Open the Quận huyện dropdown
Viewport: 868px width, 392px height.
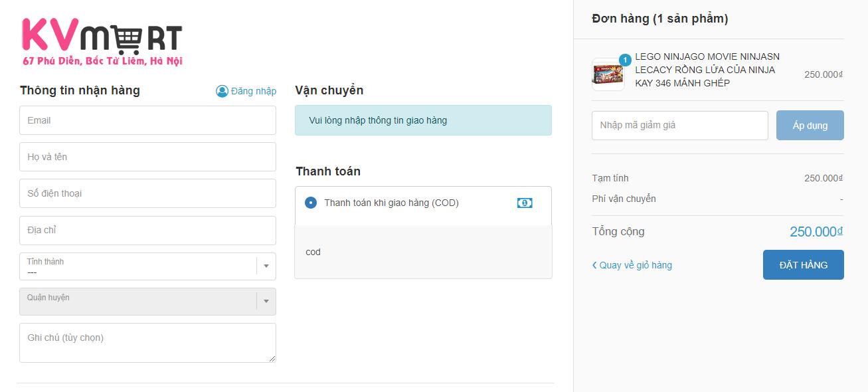point(147,302)
